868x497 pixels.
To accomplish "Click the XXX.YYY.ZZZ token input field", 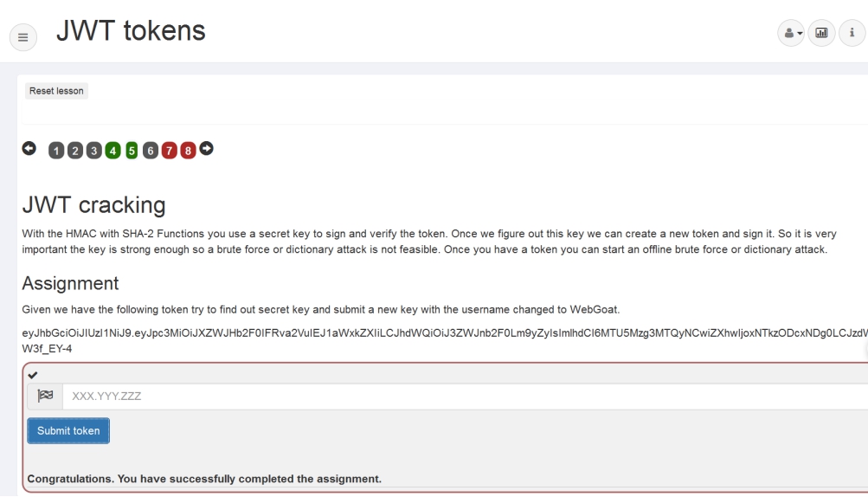I will [x=465, y=397].
